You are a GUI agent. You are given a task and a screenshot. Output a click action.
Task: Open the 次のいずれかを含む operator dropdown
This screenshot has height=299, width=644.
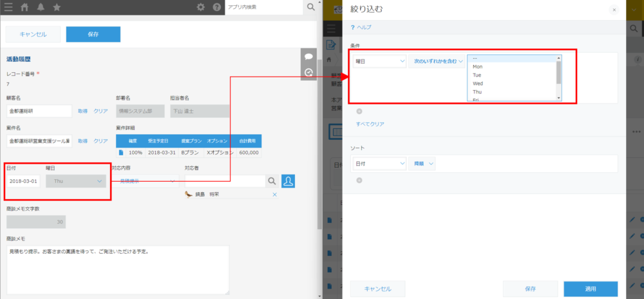437,61
